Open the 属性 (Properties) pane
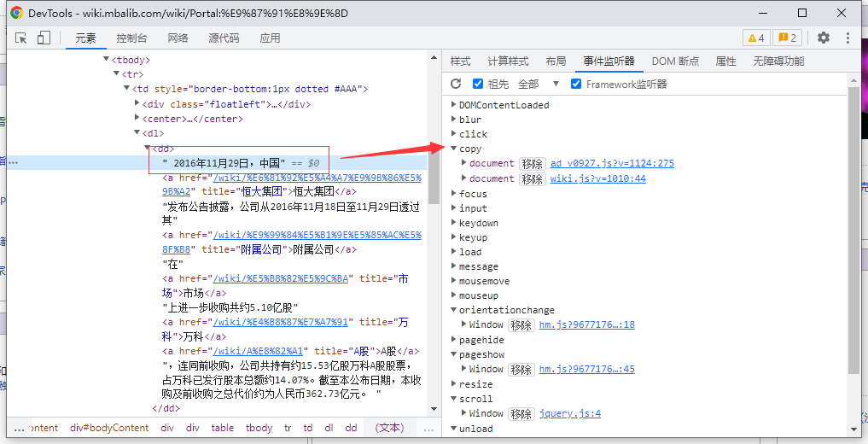The image size is (868, 444). coord(725,61)
